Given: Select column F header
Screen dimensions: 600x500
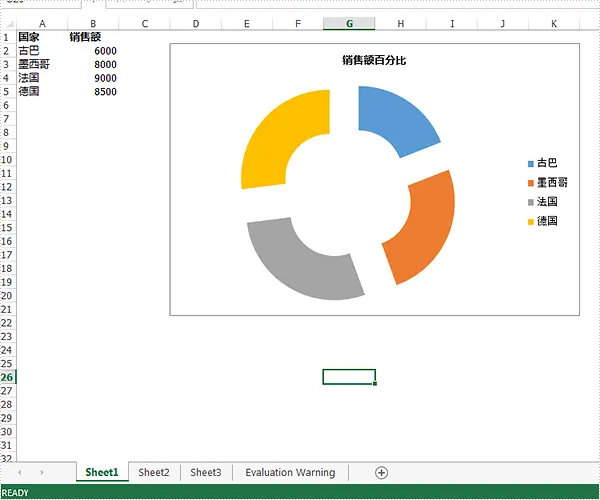Looking at the screenshot, I should 298,24.
